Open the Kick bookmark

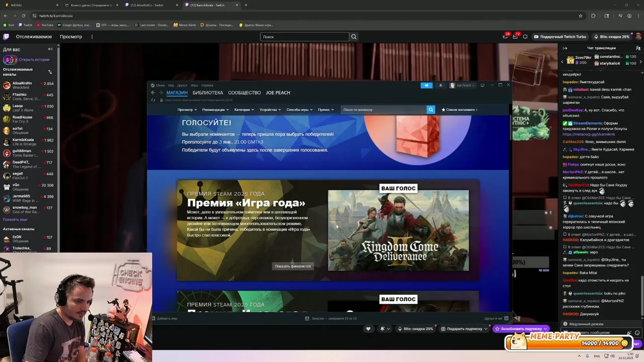(x=9, y=25)
